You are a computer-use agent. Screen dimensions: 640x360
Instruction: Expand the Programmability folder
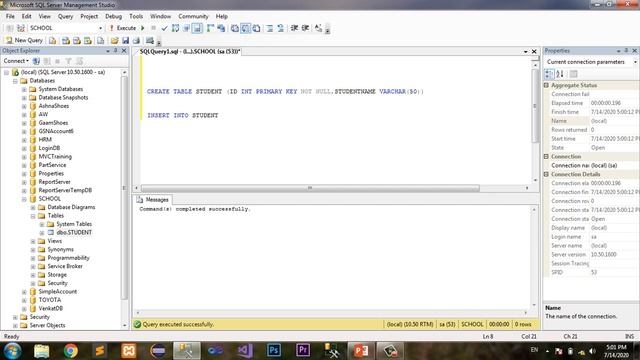click(33, 258)
